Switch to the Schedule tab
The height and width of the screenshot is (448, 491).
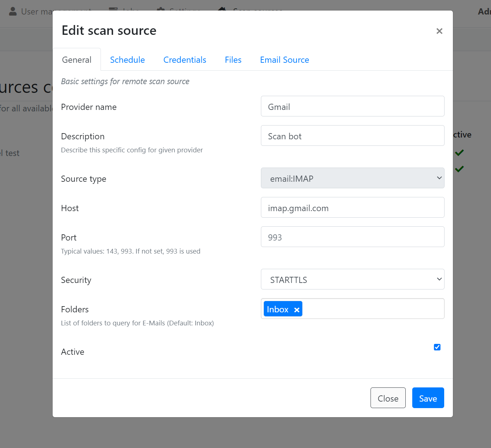point(127,60)
